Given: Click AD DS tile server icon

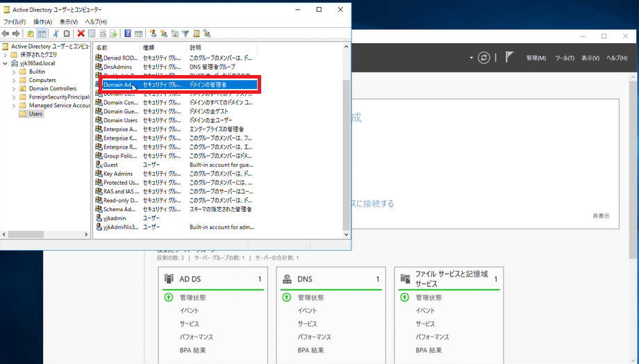Looking at the screenshot, I should (169, 279).
